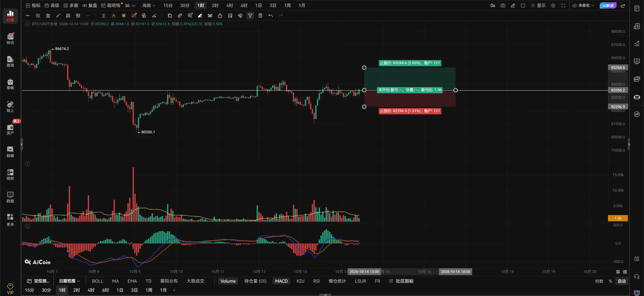Screen dimensions: 644x296
Task: Collapse the MACD pane expander circle
Action: pyautogui.click(x=28, y=226)
